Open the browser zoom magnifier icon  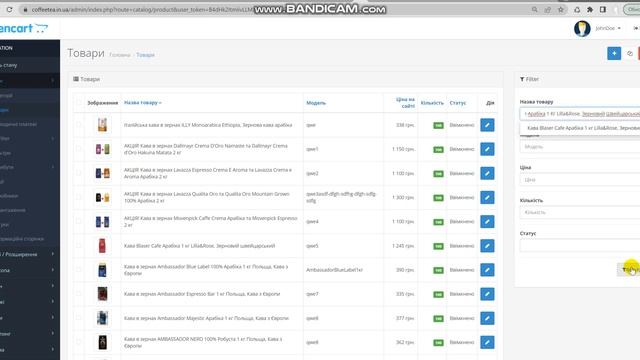tap(534, 9)
